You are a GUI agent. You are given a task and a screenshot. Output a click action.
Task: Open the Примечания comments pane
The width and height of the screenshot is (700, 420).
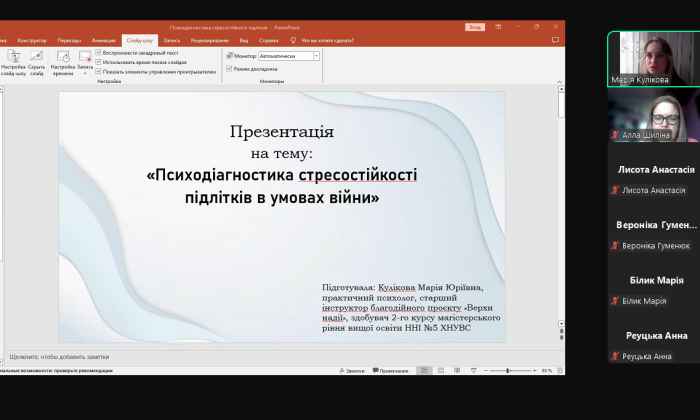pos(391,370)
